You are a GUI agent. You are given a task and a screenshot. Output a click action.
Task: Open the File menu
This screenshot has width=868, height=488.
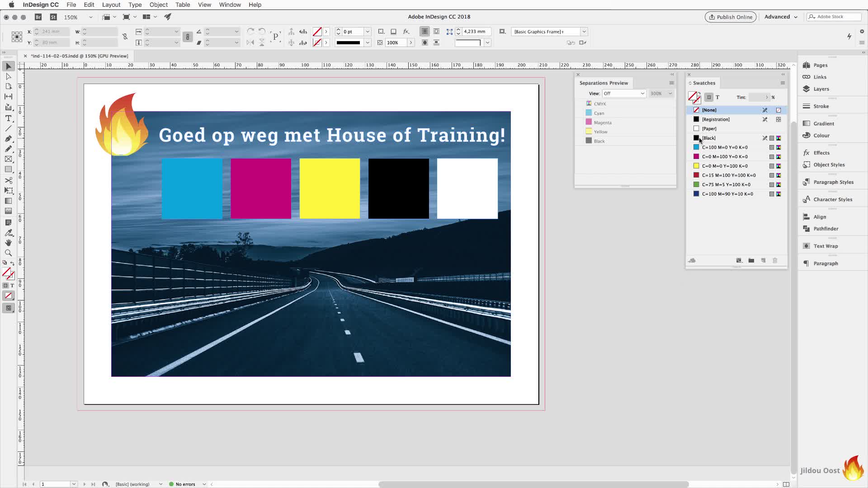coord(71,5)
